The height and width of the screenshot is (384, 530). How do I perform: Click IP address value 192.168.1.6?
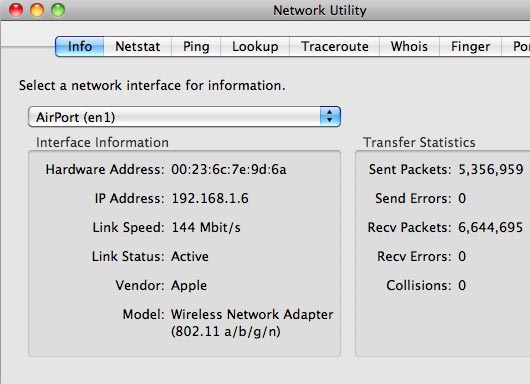click(210, 198)
